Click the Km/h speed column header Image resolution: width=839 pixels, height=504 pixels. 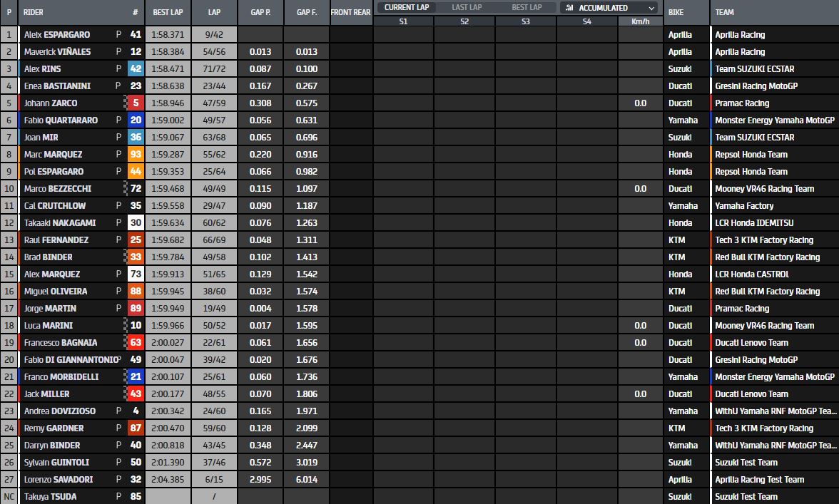pos(641,21)
